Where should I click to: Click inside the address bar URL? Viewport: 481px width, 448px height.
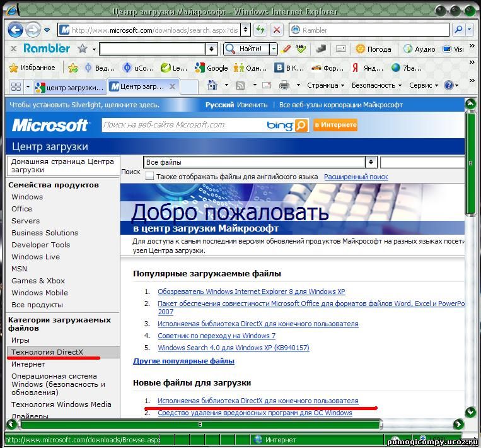pyautogui.click(x=155, y=30)
